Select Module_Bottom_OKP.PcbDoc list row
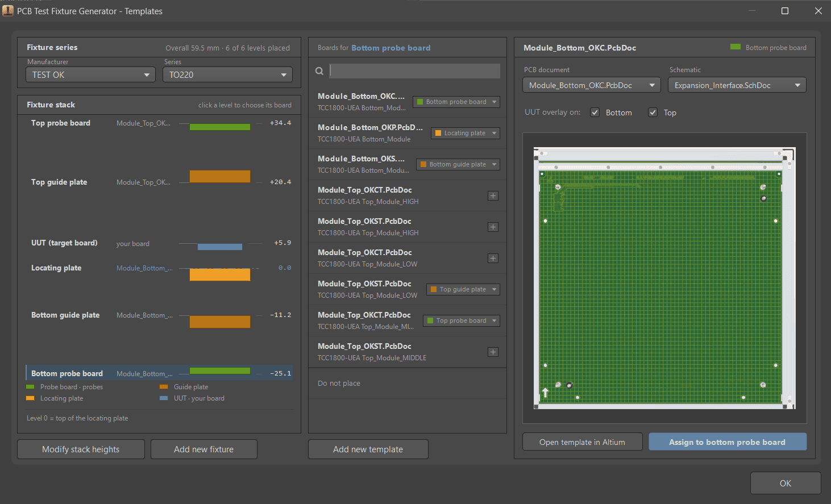The height and width of the screenshot is (504, 831). point(407,133)
